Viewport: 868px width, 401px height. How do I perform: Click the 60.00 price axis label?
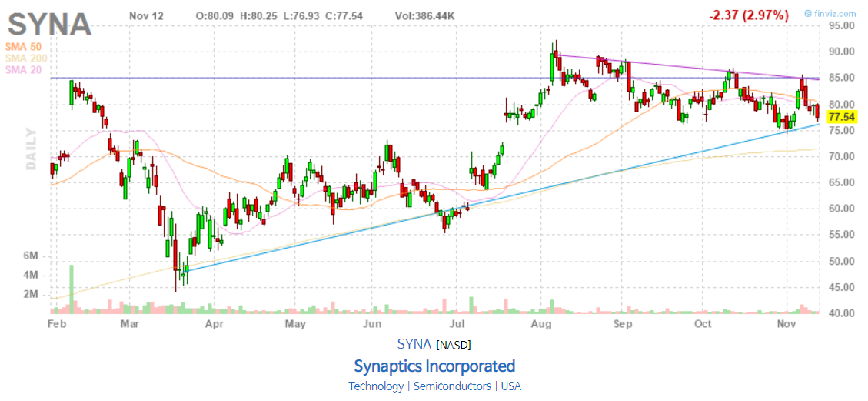pyautogui.click(x=842, y=209)
